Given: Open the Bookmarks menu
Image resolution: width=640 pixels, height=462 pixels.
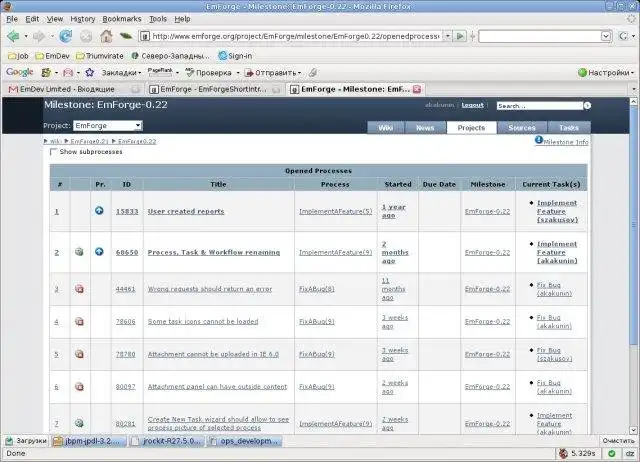Looking at the screenshot, I should coord(122,19).
